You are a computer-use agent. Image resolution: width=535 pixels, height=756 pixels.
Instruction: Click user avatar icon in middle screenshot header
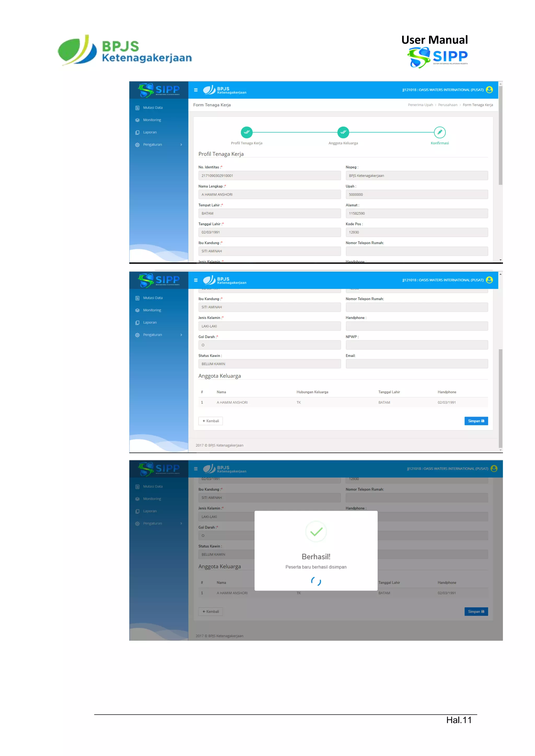tap(489, 280)
